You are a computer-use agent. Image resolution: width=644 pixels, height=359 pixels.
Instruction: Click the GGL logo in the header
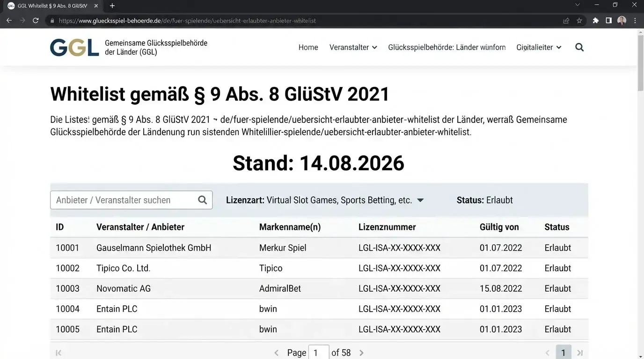pyautogui.click(x=74, y=47)
